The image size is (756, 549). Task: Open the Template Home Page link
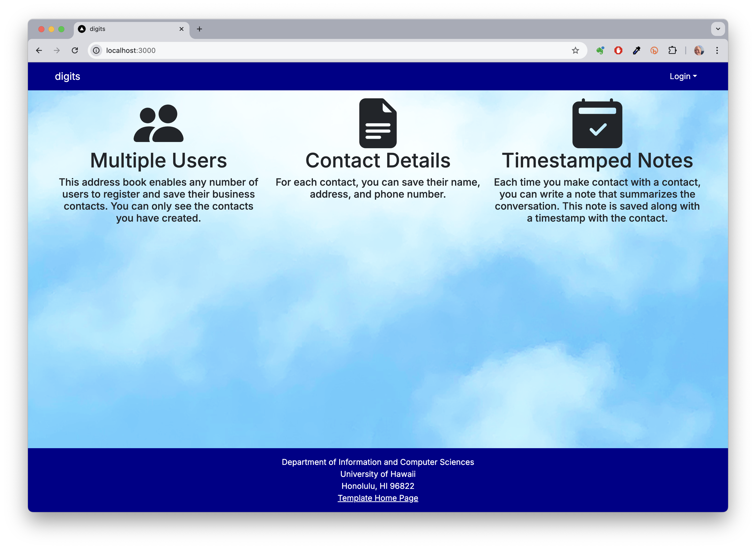378,498
